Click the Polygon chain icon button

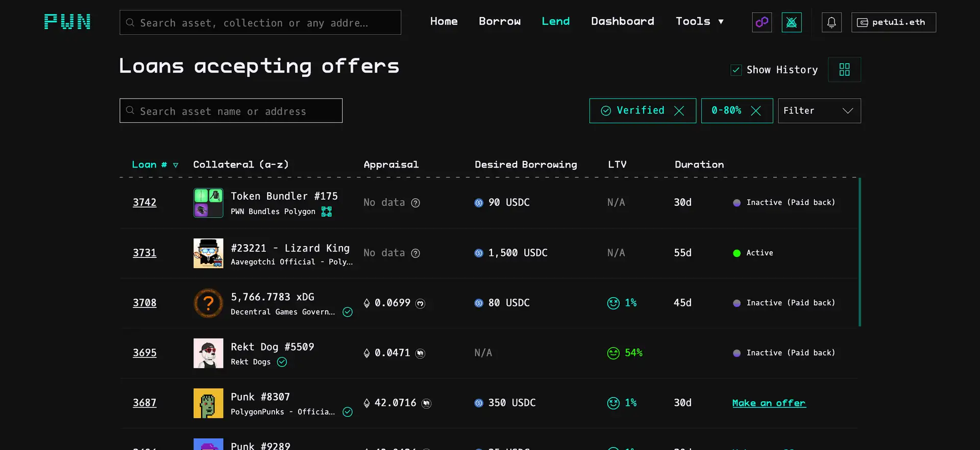(x=762, y=22)
